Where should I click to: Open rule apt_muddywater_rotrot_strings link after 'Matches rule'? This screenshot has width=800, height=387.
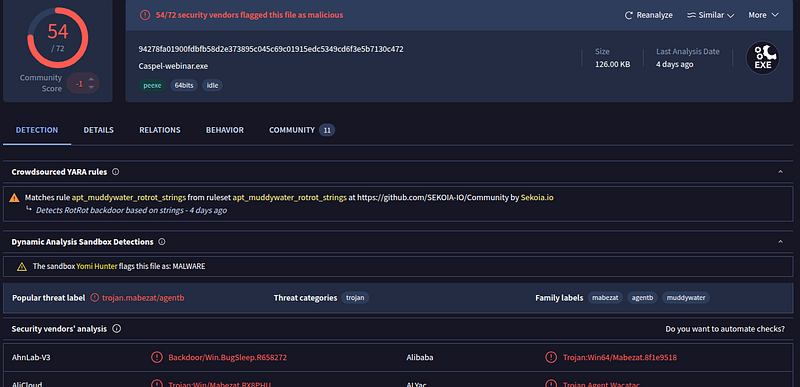[x=129, y=197]
